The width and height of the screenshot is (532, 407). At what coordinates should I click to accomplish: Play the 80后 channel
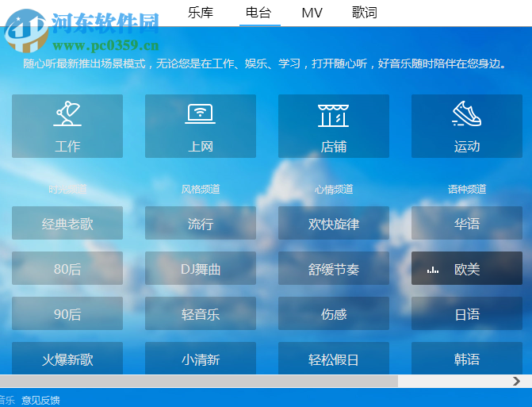point(67,268)
